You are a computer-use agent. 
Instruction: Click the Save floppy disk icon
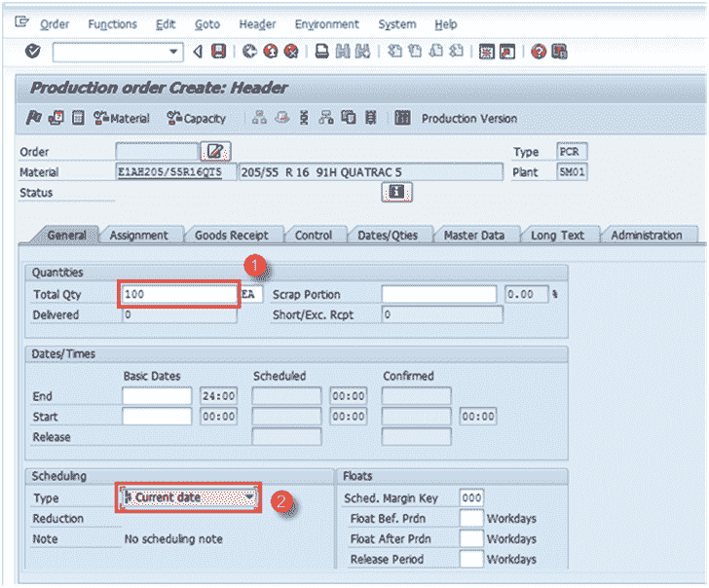coord(219,52)
